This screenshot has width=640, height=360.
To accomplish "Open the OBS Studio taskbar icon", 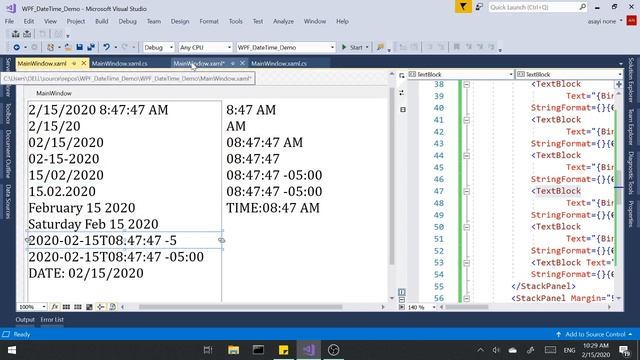I will click(333, 350).
